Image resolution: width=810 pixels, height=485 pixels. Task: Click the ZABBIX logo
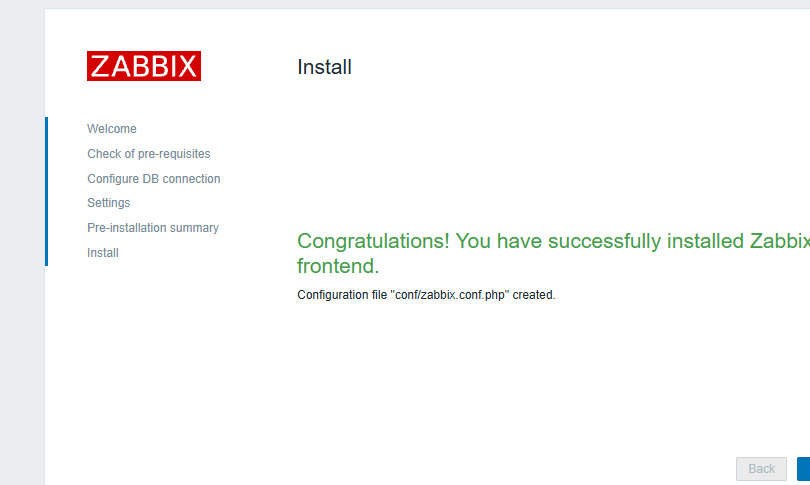pyautogui.click(x=144, y=66)
